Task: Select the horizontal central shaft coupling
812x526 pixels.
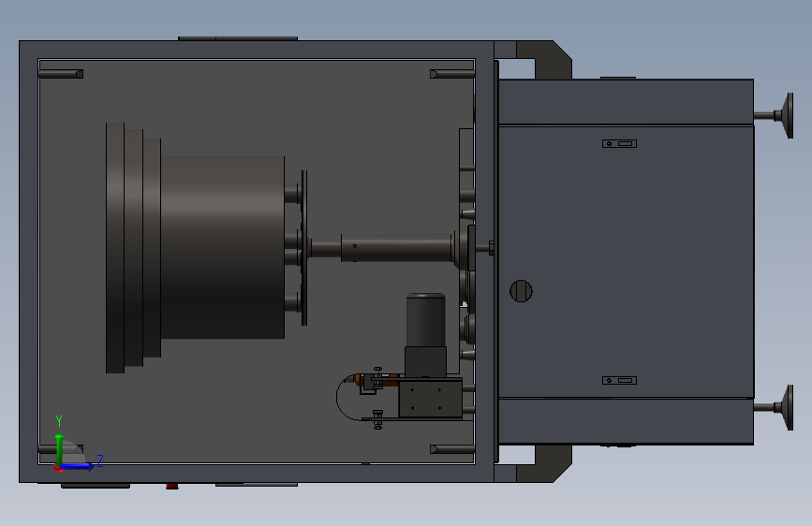Action: [x=396, y=248]
